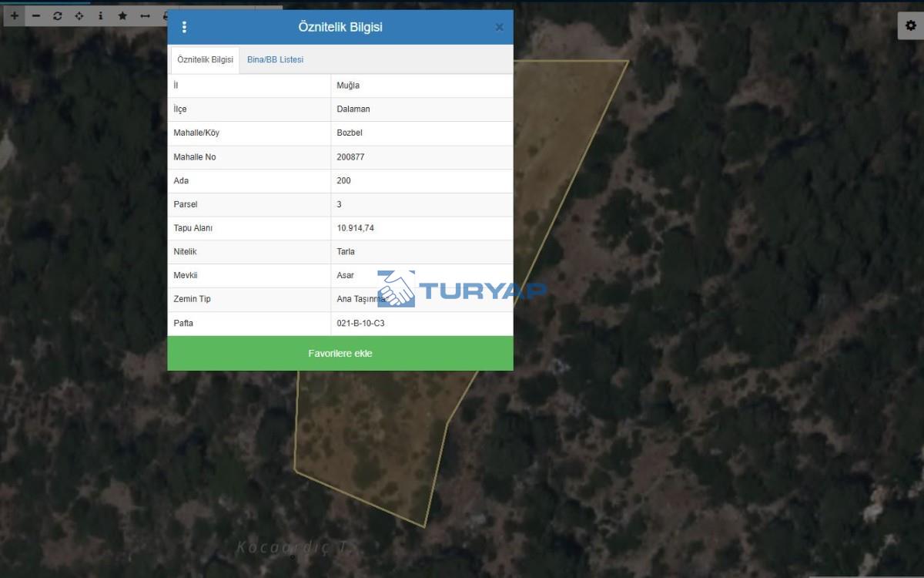Switch to the Bina/BB Listesi tab

pos(275,59)
